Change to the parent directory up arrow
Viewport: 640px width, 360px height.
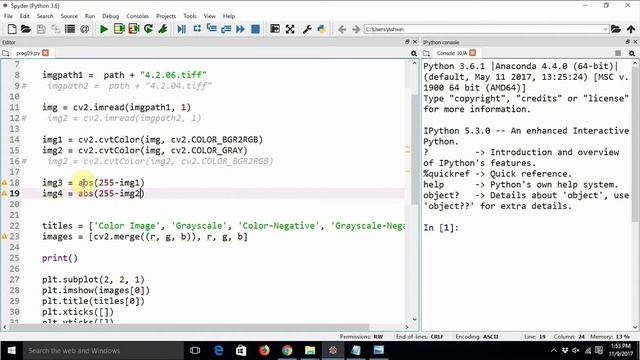pos(631,29)
